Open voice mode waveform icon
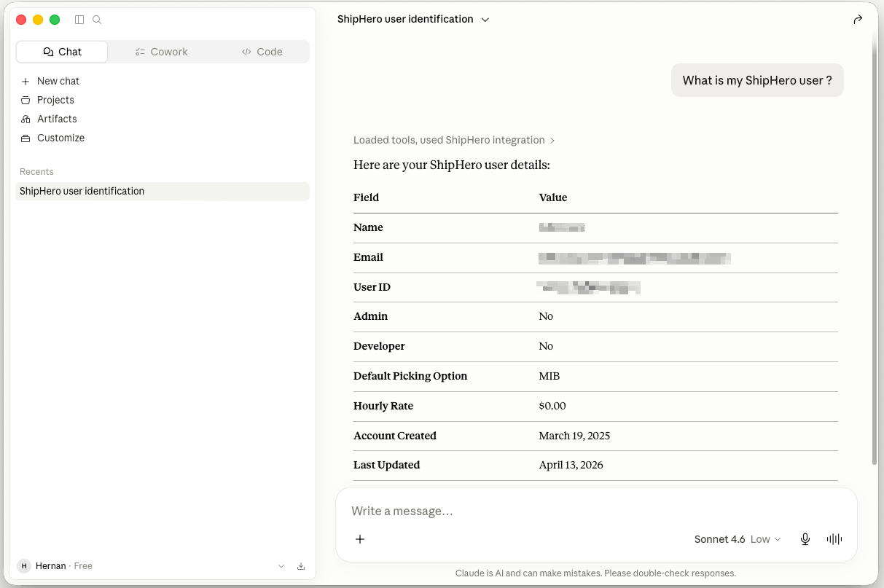The image size is (884, 588). pyautogui.click(x=834, y=539)
